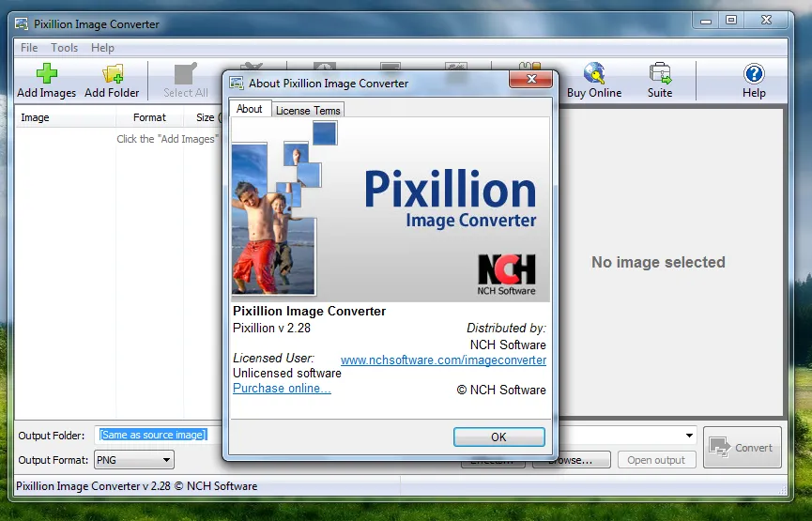Click the 'No image selected' preview text

[658, 262]
